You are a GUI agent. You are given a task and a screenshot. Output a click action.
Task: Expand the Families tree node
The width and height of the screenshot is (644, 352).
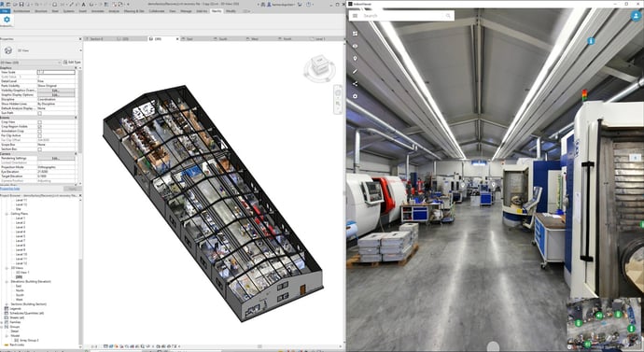[x=2, y=322]
